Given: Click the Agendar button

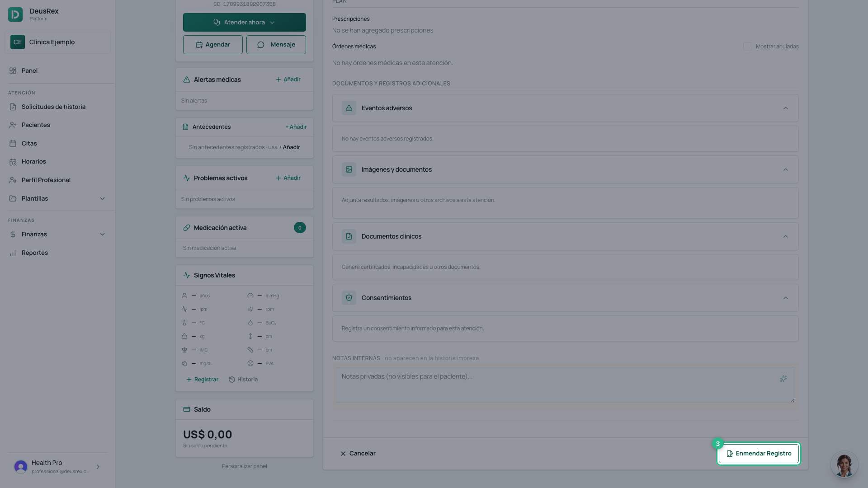Looking at the screenshot, I should click(212, 45).
